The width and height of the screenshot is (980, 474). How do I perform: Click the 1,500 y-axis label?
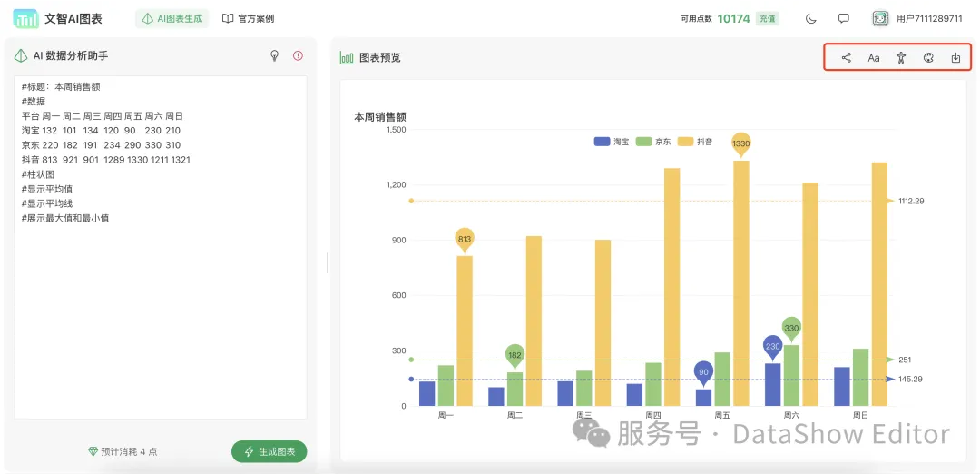point(397,130)
